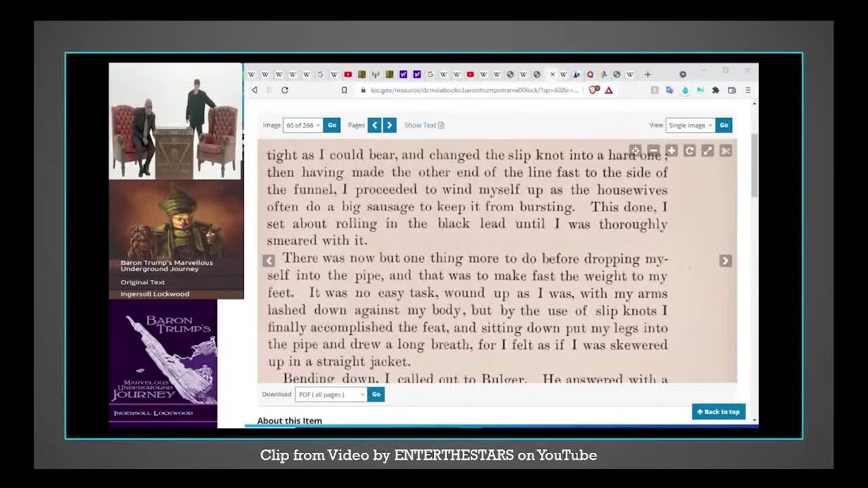Open the Download 'PDF (all pages)' dropdown
Image resolution: width=868 pixels, height=488 pixels.
click(331, 394)
